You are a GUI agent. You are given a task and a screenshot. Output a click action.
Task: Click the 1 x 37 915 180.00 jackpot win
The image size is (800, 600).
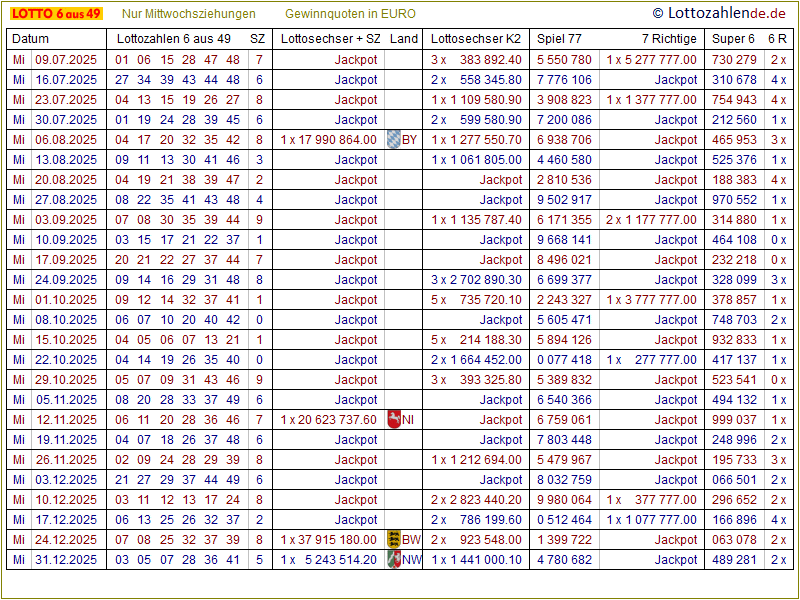pyautogui.click(x=329, y=539)
